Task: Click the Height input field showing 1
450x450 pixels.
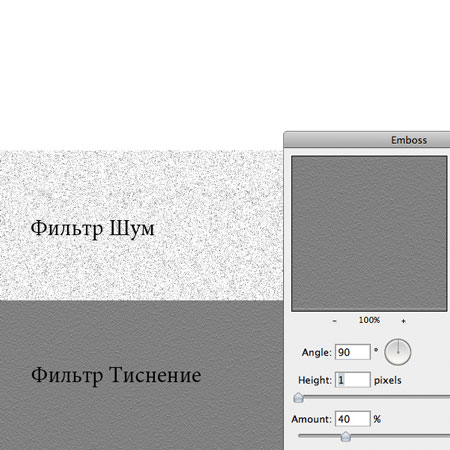Action: [353, 380]
